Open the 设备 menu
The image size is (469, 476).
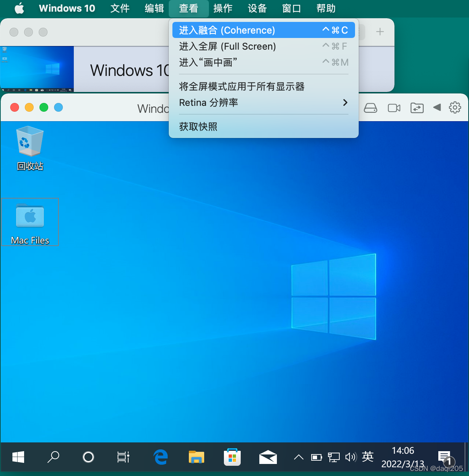pyautogui.click(x=257, y=8)
